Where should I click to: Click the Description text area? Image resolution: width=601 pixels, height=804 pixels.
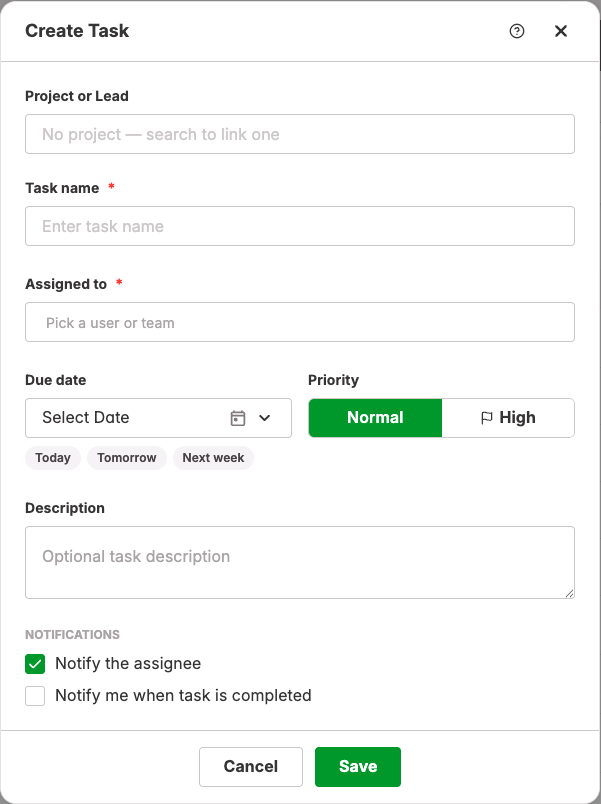click(x=300, y=562)
